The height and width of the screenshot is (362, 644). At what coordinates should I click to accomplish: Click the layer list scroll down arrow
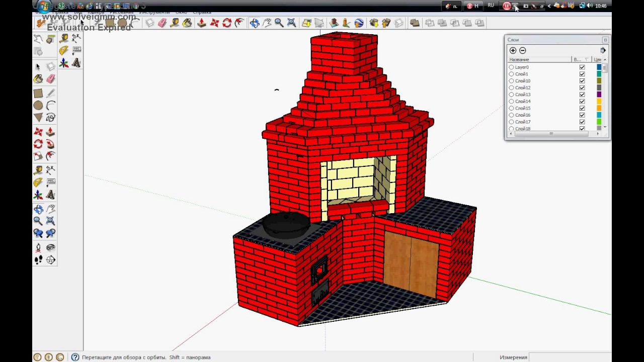coord(605,127)
